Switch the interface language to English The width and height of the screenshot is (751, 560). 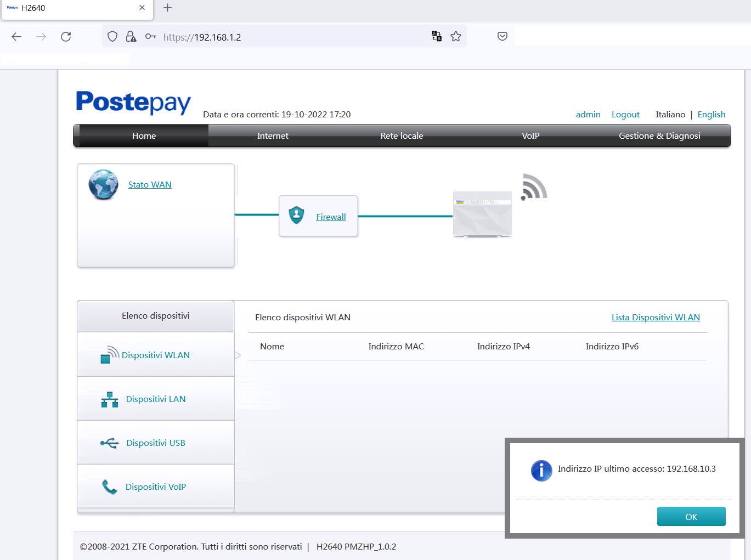[x=712, y=114]
